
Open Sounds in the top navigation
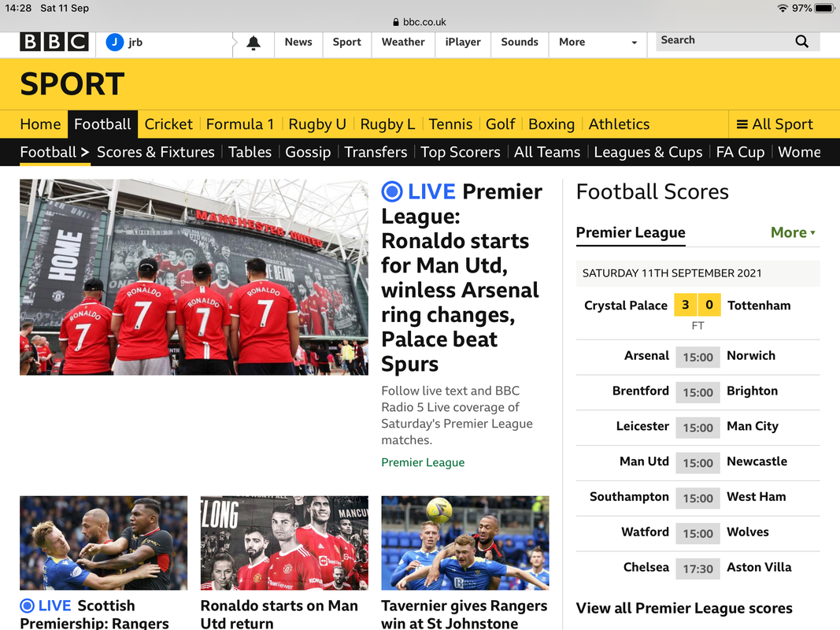519,42
